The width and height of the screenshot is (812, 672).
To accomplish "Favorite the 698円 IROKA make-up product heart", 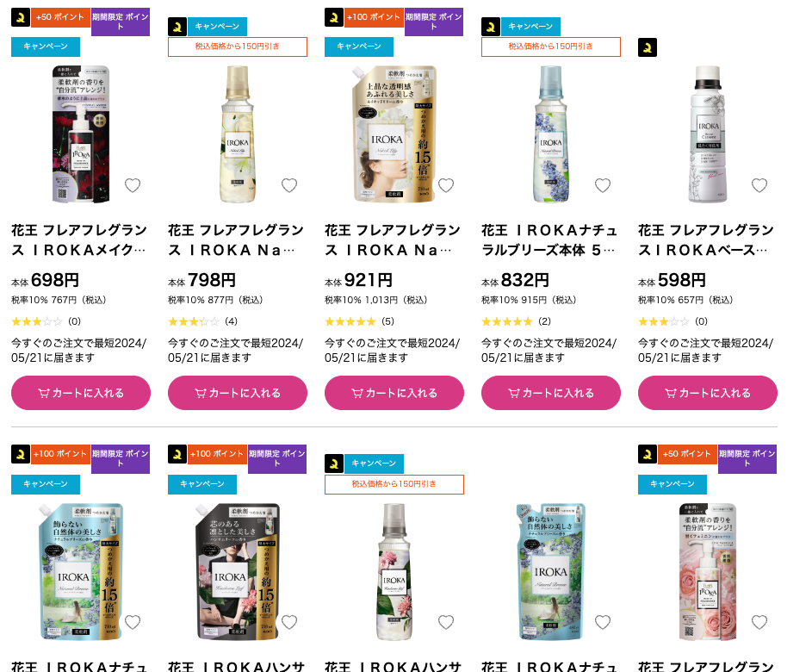I will coord(133,185).
